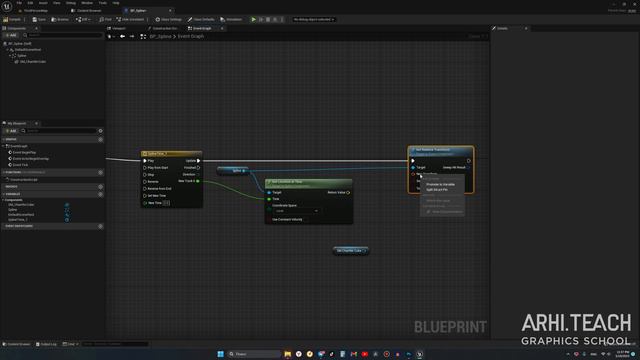This screenshot has height=360, width=640.
Task: Click plus icon on Macros section
Action: [x=100, y=187]
